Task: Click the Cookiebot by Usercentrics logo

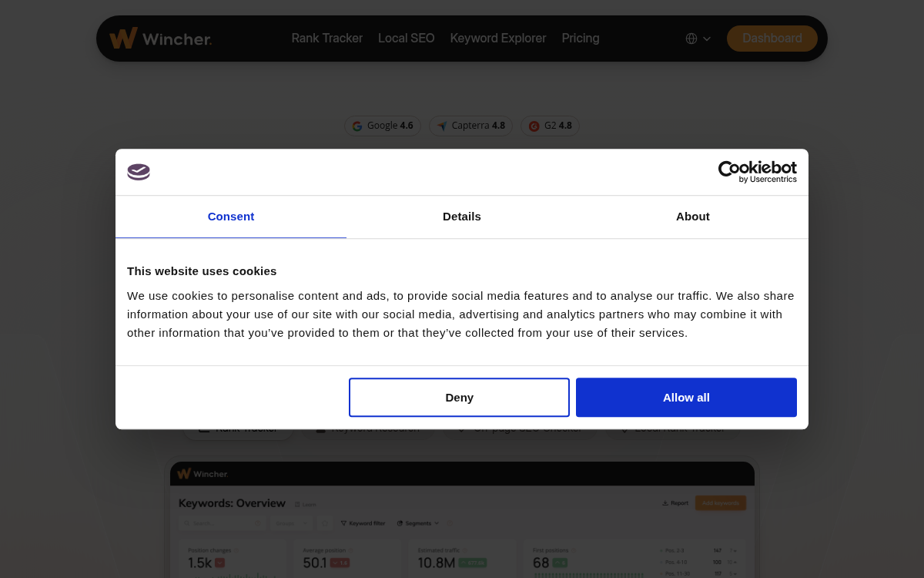Action: point(757,172)
